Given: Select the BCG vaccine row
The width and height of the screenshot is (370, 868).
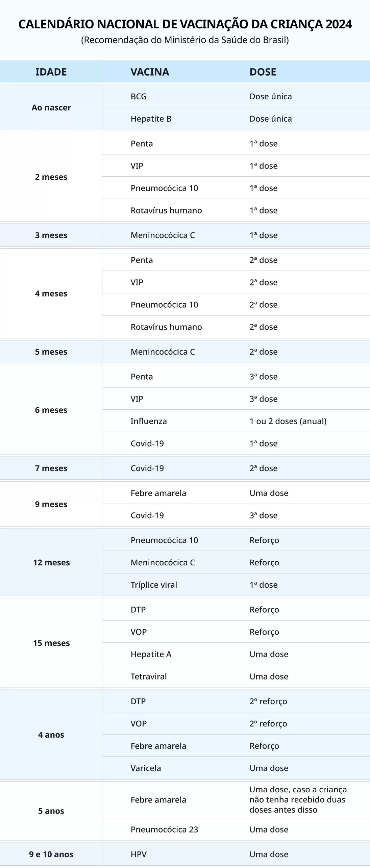Looking at the screenshot, I should click(x=236, y=97).
